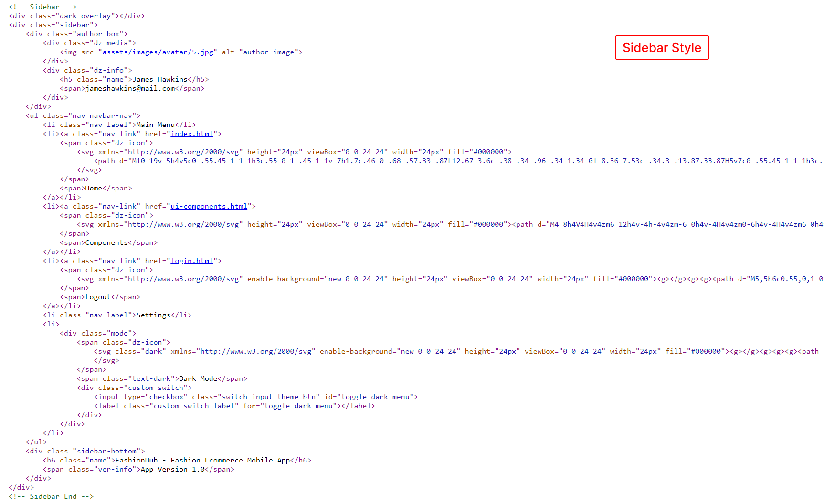Click the jameshawkins@mail.com email text
This screenshot has width=824, height=504.
130,88
